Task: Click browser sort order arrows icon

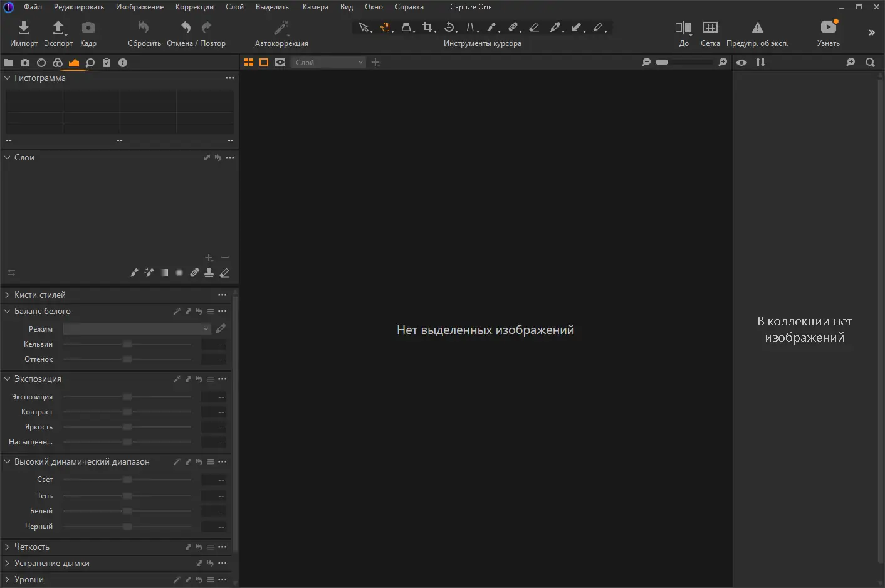Action: pyautogui.click(x=761, y=62)
